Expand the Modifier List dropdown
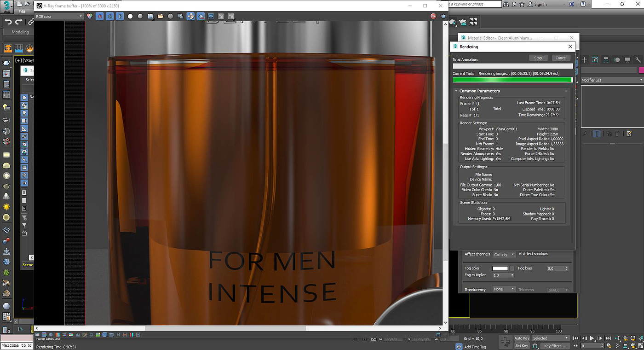This screenshot has width=644, height=350. click(x=611, y=80)
